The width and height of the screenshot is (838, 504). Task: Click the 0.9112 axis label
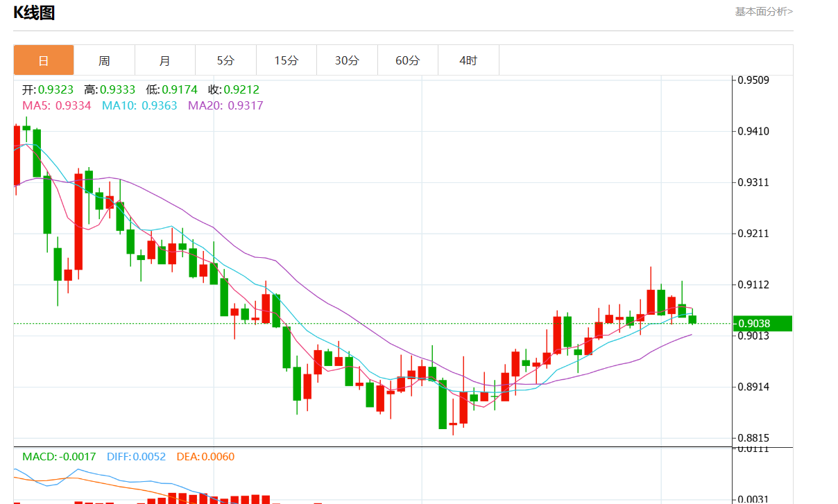tap(755, 285)
